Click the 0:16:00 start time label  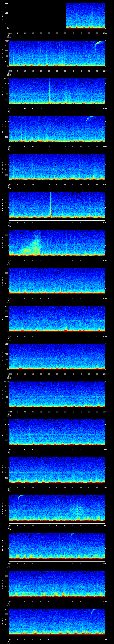[9, 298]
